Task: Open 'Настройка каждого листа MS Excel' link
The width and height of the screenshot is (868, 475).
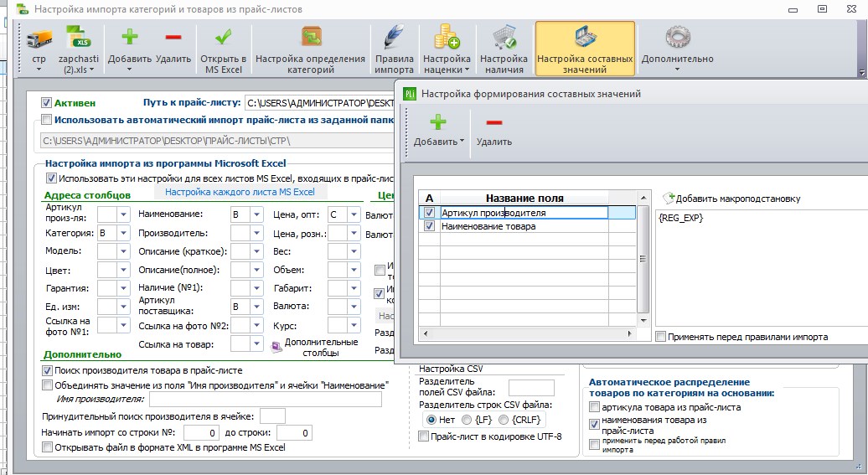Action: [240, 192]
